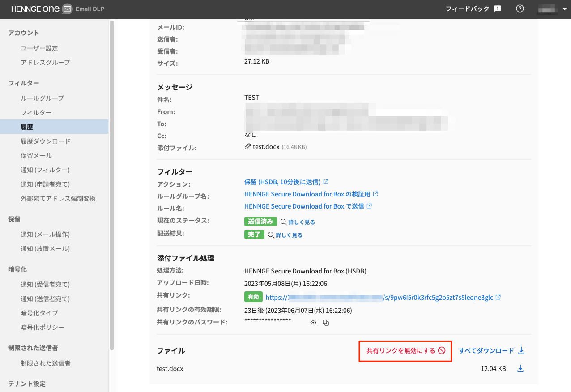Click 共有リンクを無効にする button
The height and width of the screenshot is (392, 571).
click(x=405, y=351)
